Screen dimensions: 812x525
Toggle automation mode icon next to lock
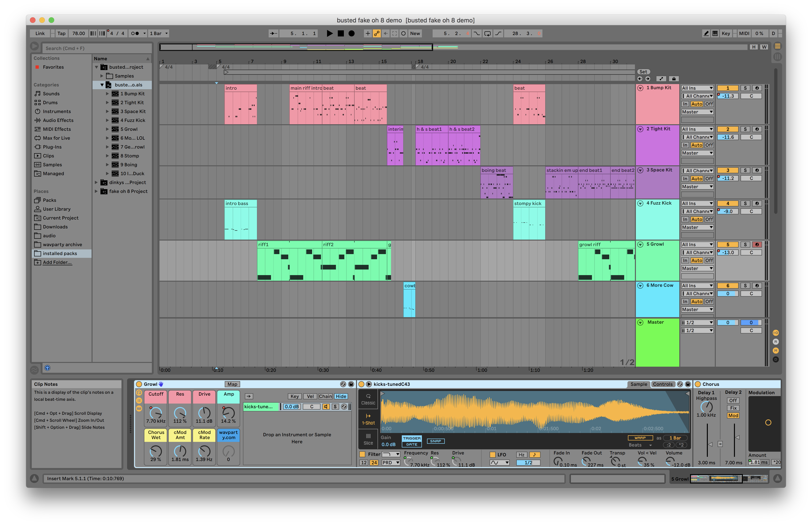pyautogui.click(x=661, y=79)
